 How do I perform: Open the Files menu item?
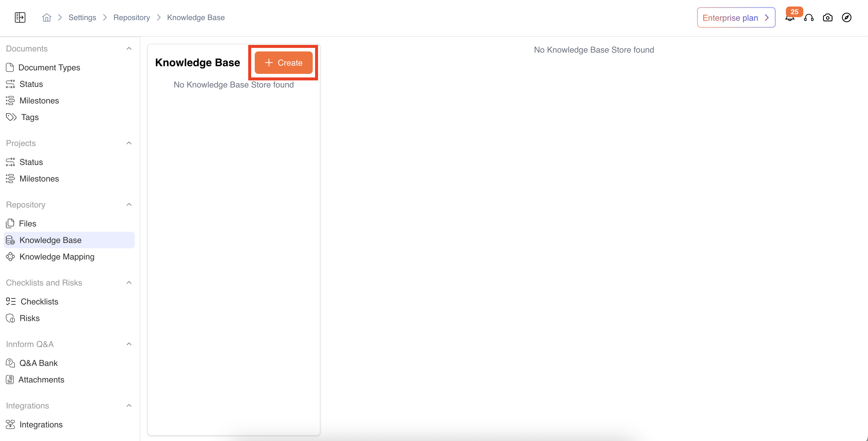(27, 223)
